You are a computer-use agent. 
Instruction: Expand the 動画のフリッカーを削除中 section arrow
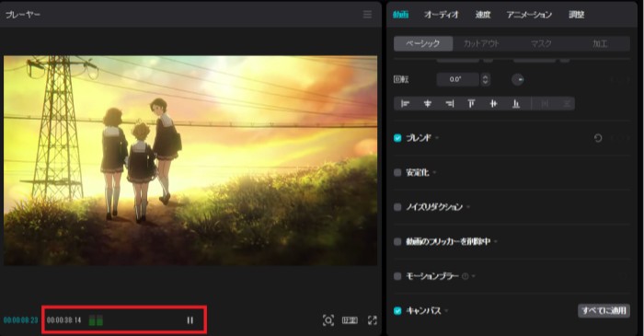point(496,241)
